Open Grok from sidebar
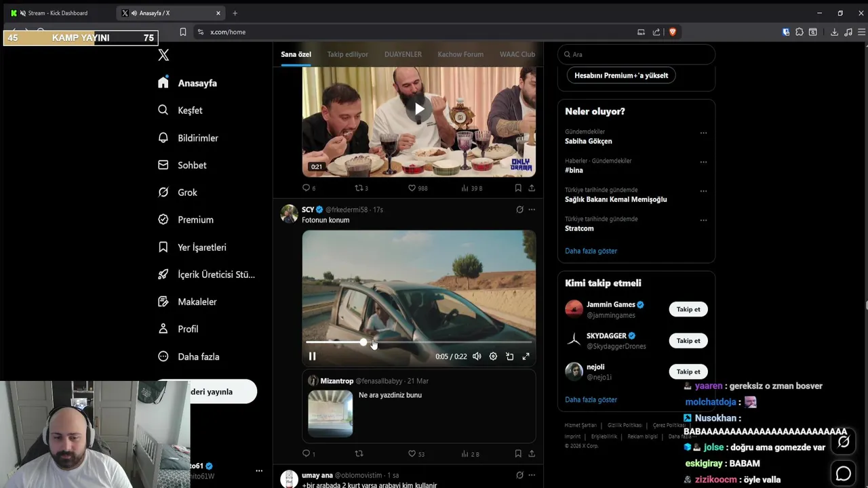This screenshot has width=868, height=488. 177,192
